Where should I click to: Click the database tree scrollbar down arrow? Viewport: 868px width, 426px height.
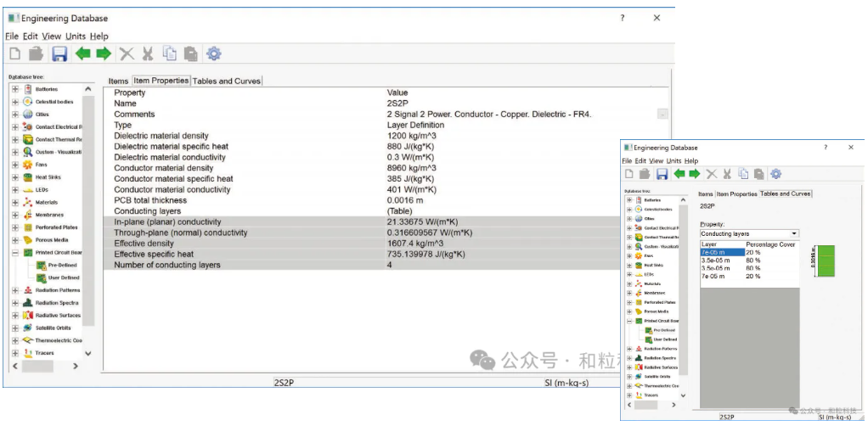[x=88, y=353]
